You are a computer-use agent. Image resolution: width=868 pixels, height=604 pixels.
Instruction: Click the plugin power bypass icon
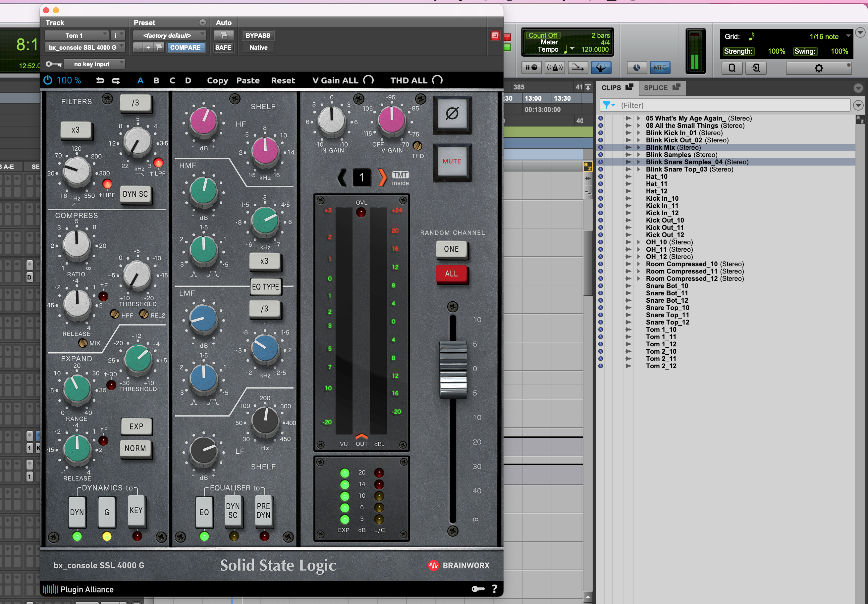(48, 80)
